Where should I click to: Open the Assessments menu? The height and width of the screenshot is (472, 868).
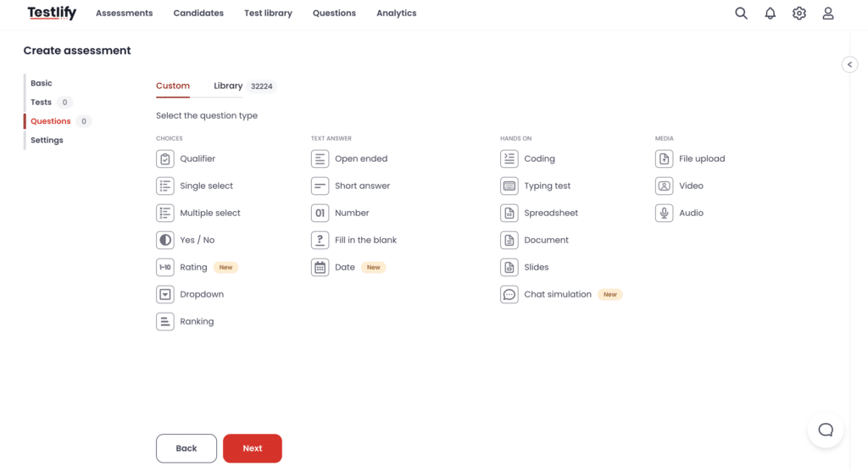point(124,14)
